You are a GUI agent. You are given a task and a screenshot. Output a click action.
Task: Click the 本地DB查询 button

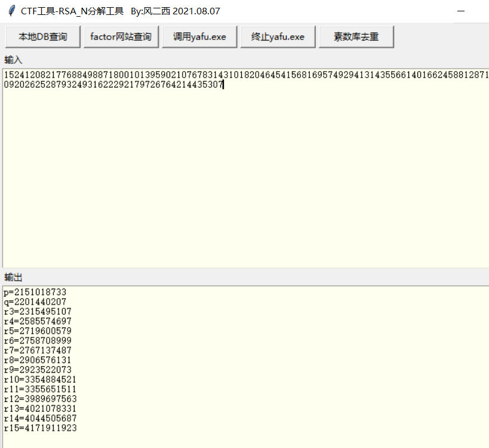(x=42, y=36)
